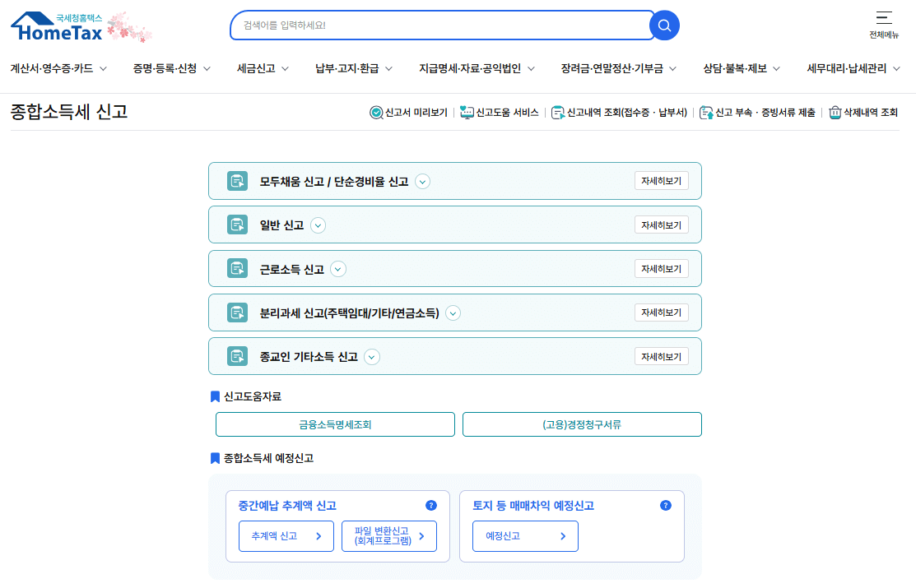Click the document icon beside 종교인 기타소득 신고
Image resolution: width=916 pixels, height=588 pixels.
point(237,356)
